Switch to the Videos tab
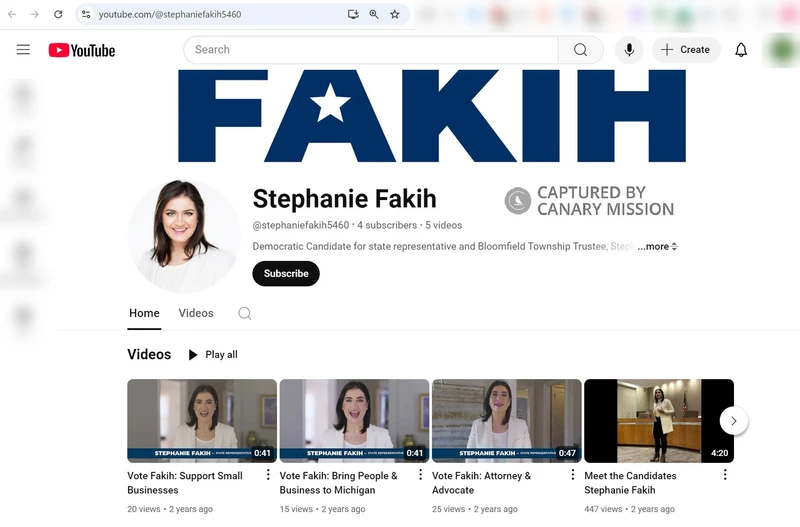Screen dimensions: 800x527 point(196,313)
